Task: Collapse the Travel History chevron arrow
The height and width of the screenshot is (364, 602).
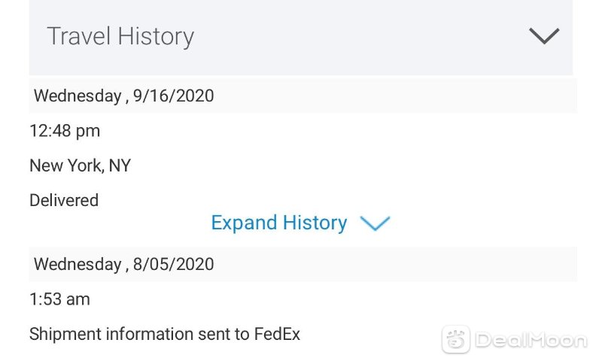Action: pos(543,36)
